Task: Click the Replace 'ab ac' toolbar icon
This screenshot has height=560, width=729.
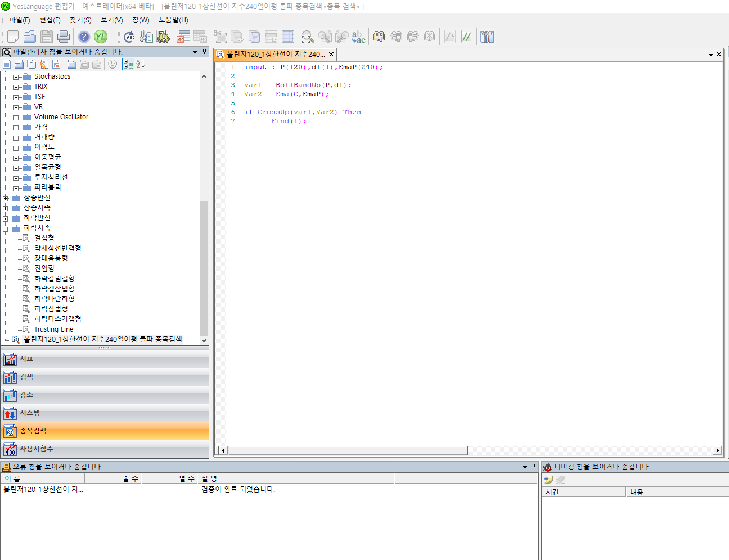Action: [358, 37]
